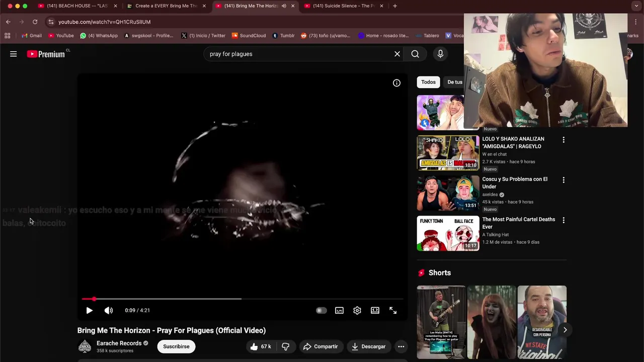The image size is (644, 362).
Task: Enter fullscreen mode
Action: 393,310
